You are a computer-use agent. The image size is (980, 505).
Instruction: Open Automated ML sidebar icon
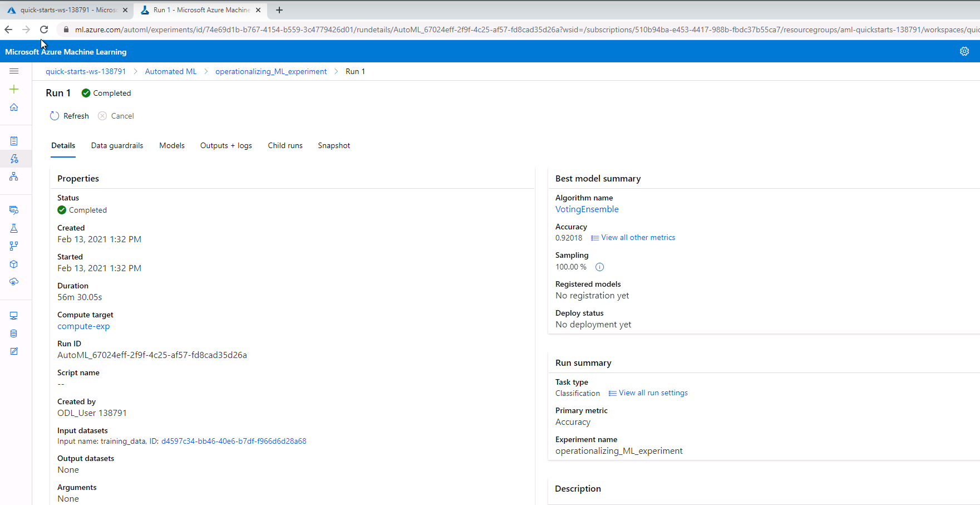coord(14,159)
